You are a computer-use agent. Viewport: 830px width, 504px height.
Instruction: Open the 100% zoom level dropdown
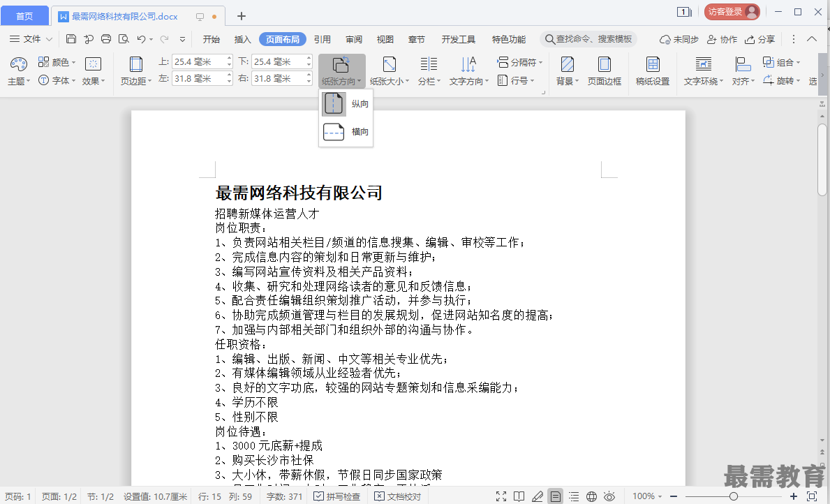(647, 496)
